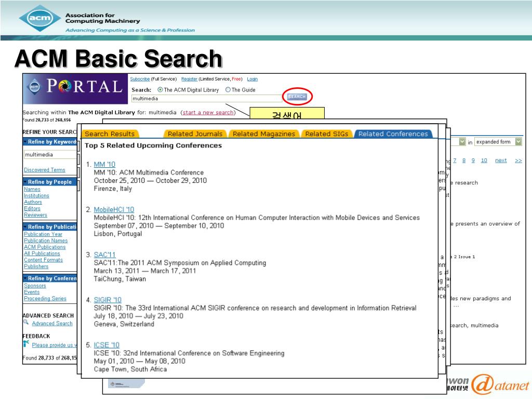The image size is (532, 399).
Task: Open the Related SIGs tab
Action: pos(327,134)
